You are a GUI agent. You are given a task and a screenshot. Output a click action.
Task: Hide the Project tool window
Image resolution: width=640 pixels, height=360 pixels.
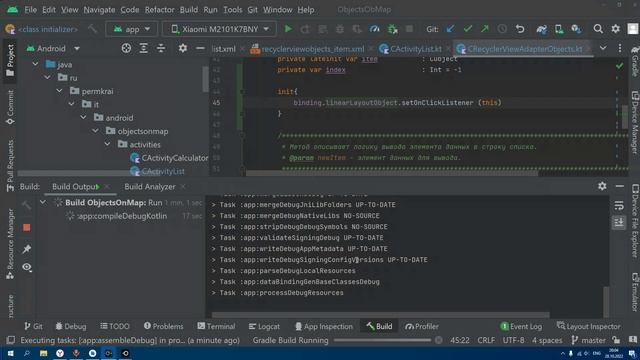[200, 48]
